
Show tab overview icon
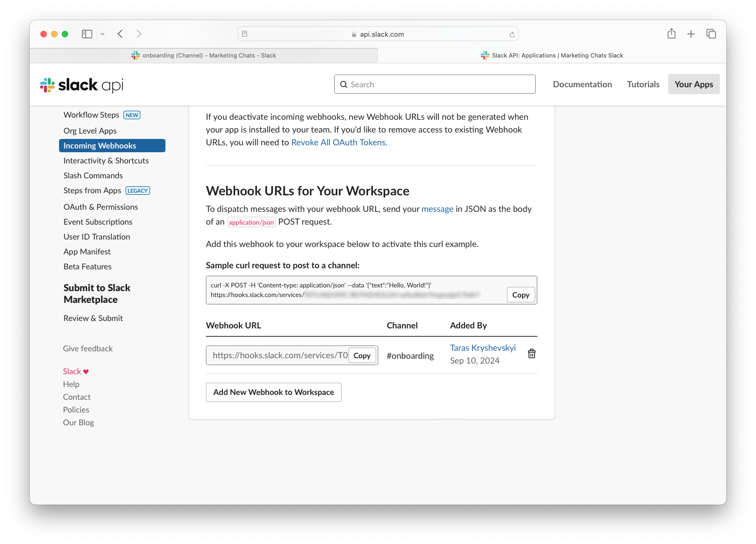click(x=711, y=34)
